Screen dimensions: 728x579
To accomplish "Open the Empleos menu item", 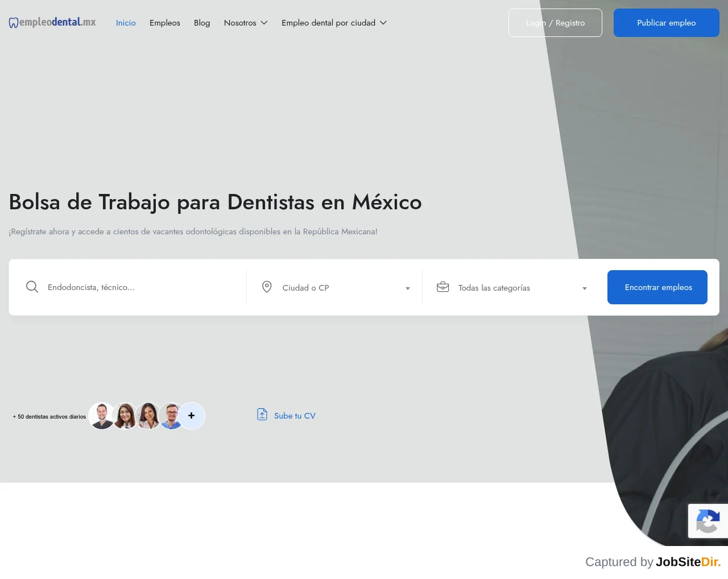I will (x=165, y=23).
